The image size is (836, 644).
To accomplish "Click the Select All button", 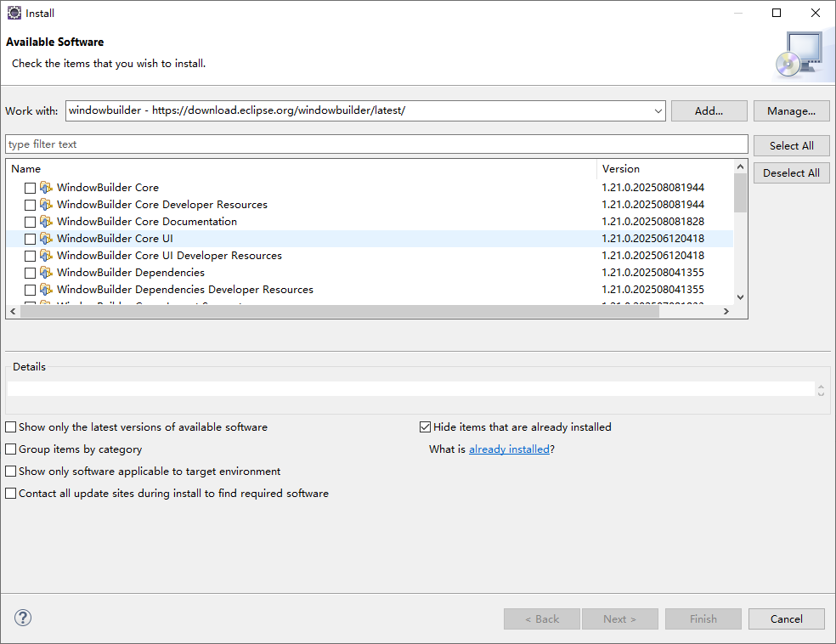I will tap(791, 145).
